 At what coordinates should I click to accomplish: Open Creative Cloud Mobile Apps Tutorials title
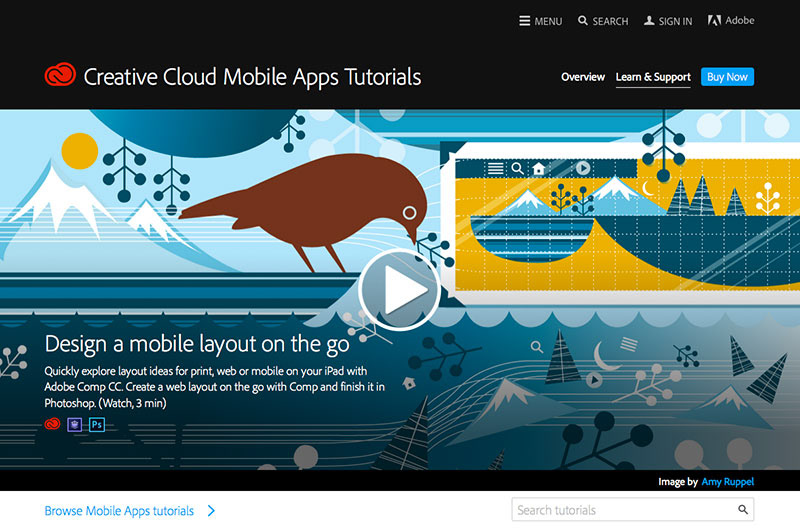click(x=252, y=77)
